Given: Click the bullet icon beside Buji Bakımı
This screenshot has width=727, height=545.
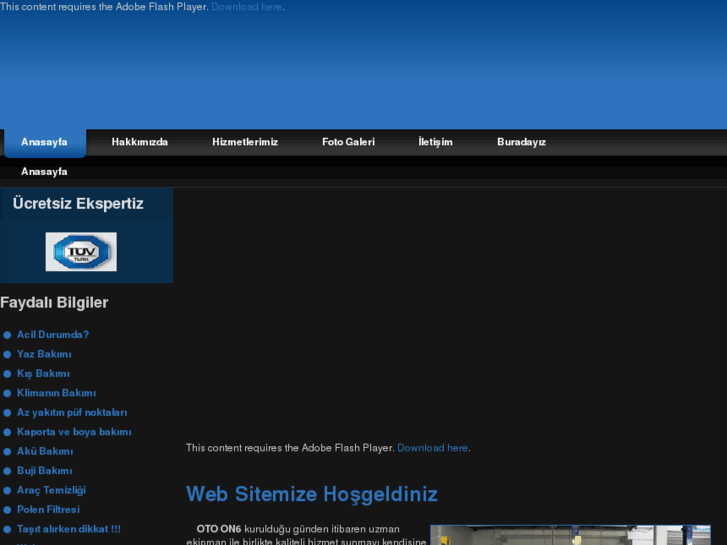Looking at the screenshot, I should click(x=7, y=471).
